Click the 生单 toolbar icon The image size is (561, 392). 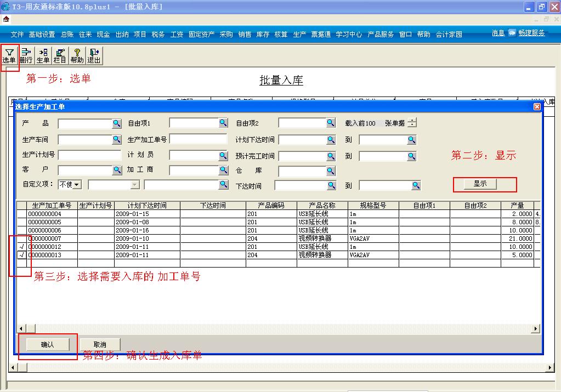point(42,55)
